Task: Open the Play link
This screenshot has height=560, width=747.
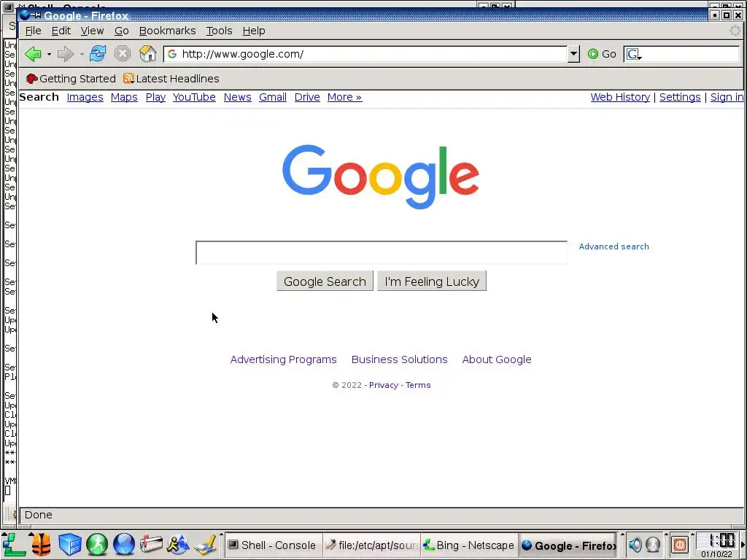Action: [x=155, y=97]
